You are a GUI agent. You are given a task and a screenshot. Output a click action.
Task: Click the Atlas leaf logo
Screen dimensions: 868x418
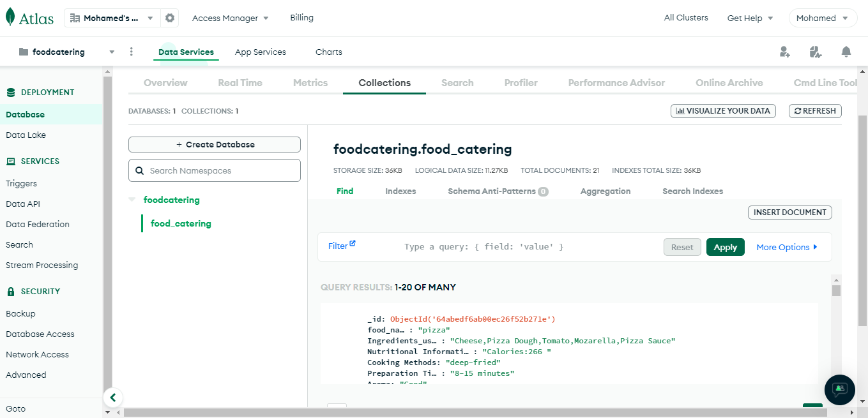point(10,17)
